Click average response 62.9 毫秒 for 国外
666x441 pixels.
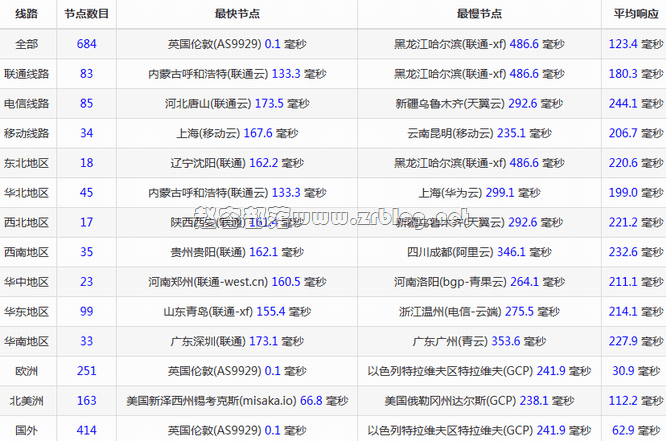636,430
